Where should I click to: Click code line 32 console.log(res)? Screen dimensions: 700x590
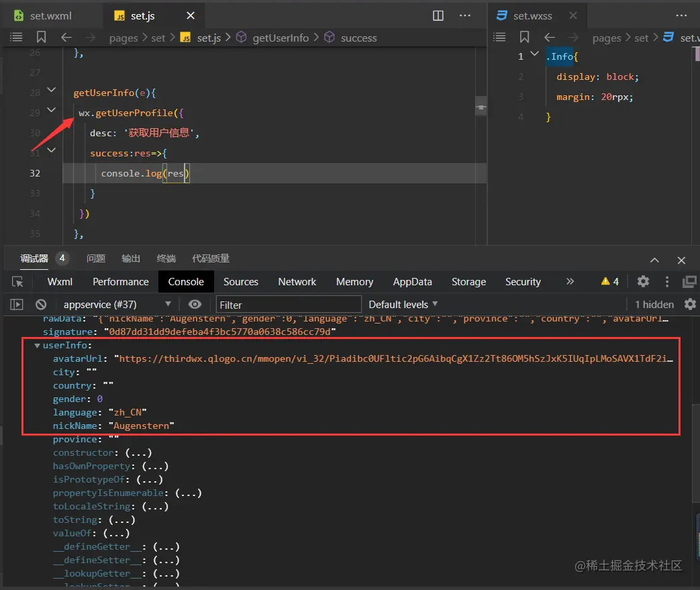(145, 173)
